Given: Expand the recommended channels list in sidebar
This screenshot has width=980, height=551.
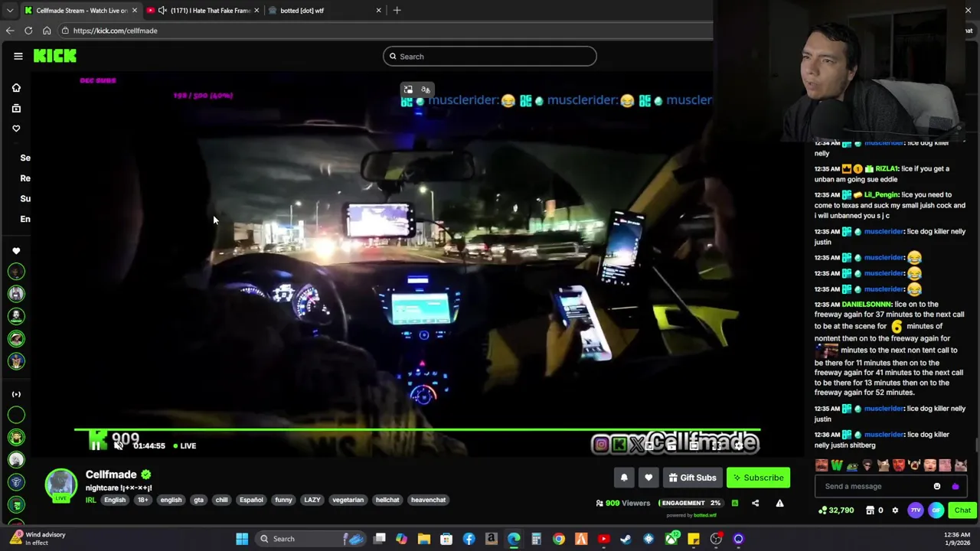Looking at the screenshot, I should coord(16,394).
